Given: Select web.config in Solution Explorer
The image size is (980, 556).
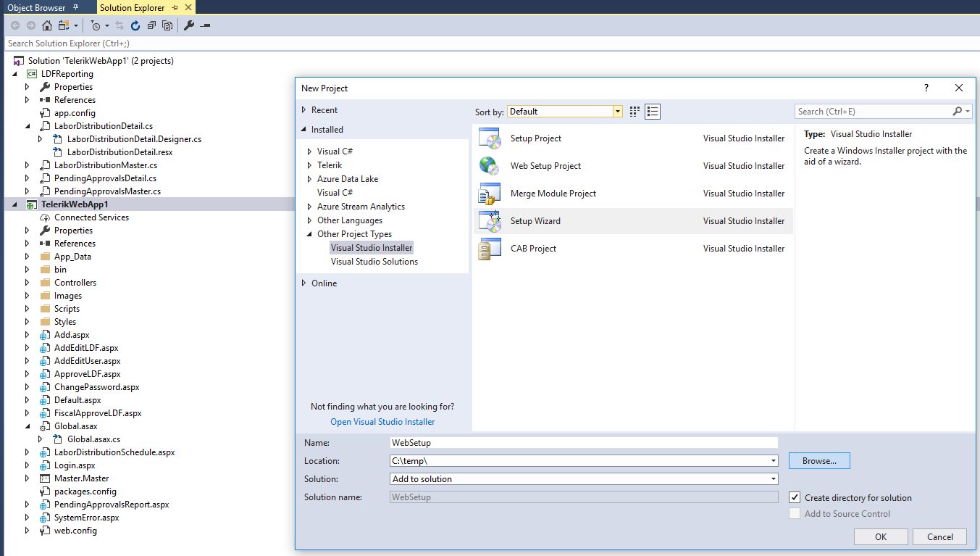Looking at the screenshot, I should click(75, 531).
